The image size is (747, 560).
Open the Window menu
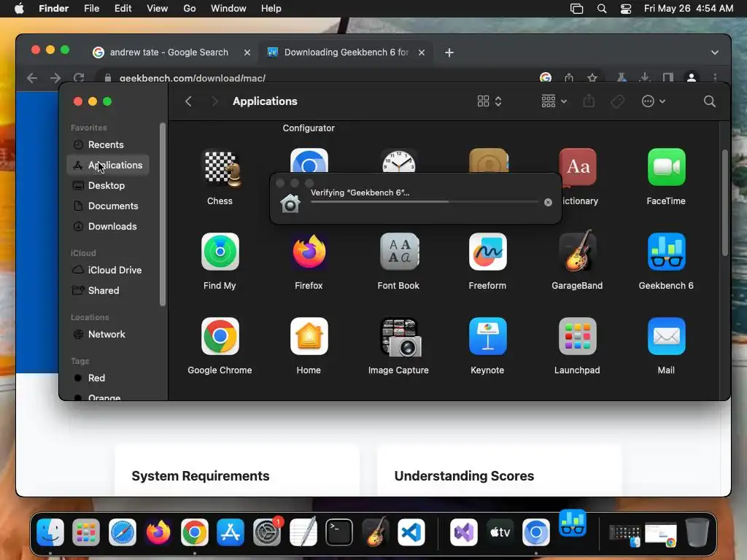tap(228, 8)
